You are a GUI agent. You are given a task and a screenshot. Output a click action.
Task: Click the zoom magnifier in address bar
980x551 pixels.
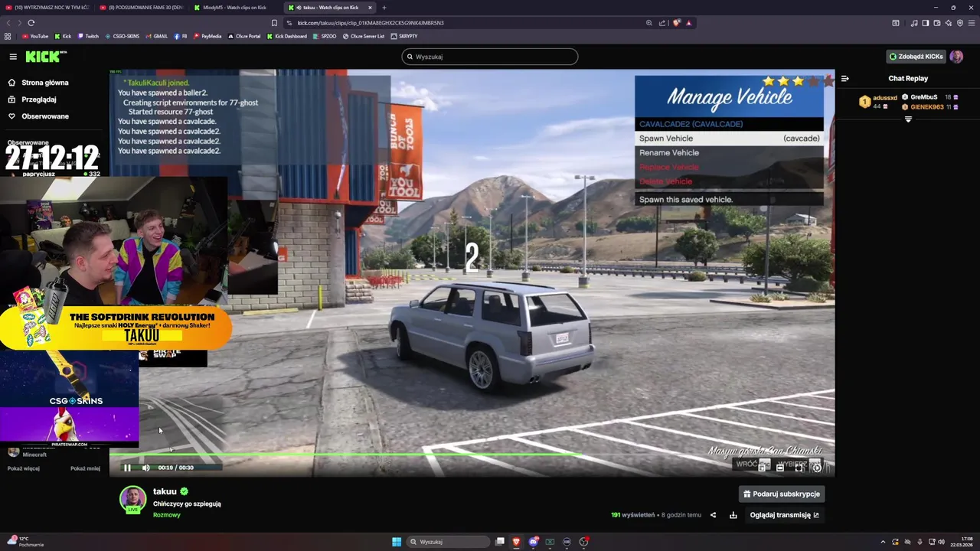coord(649,23)
